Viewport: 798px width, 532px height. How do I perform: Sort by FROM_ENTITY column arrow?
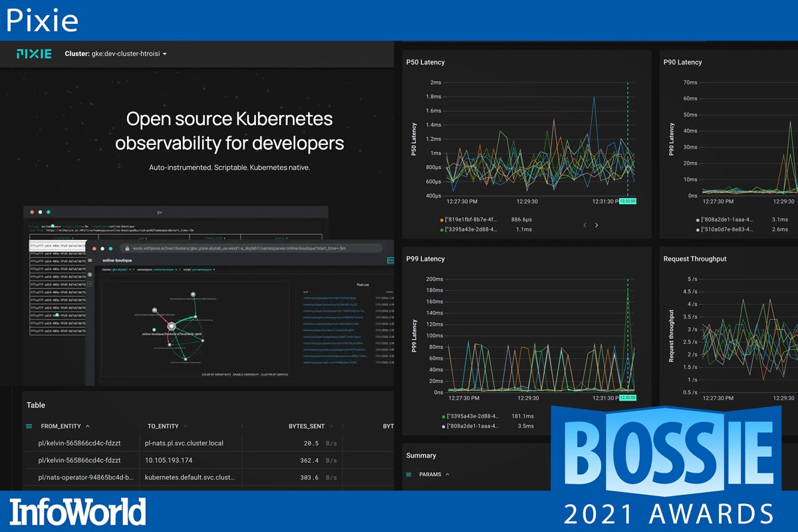pyautogui.click(x=88, y=426)
